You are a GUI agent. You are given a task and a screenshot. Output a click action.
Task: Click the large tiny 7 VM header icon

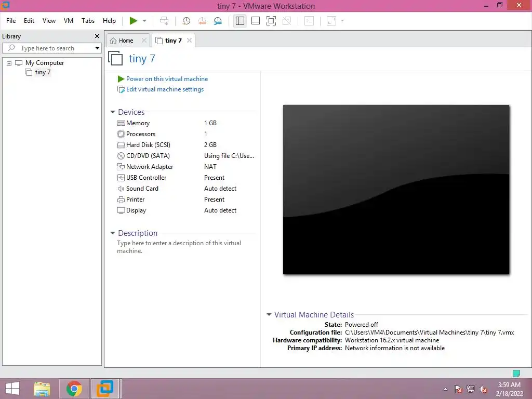pos(115,58)
